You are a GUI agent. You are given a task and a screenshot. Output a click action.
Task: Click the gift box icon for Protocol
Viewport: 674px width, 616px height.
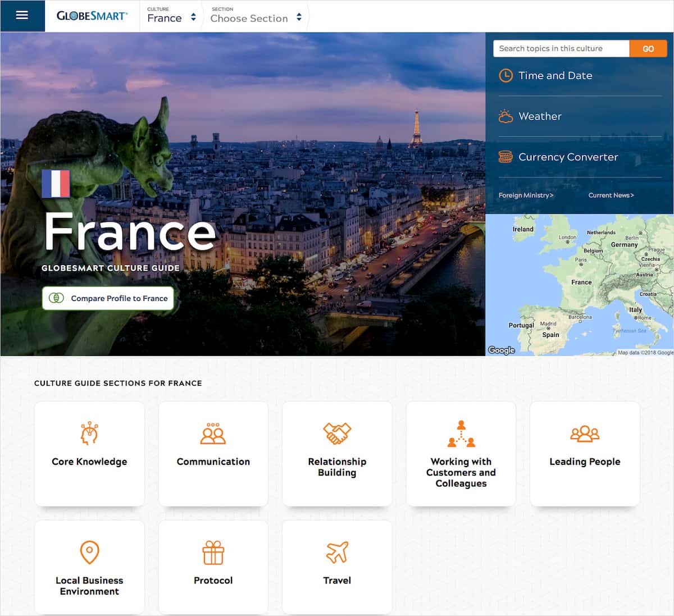213,553
